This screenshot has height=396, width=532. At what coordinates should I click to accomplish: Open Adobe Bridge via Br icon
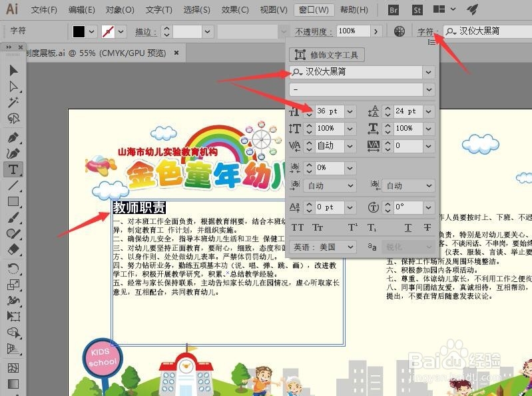[x=394, y=10]
